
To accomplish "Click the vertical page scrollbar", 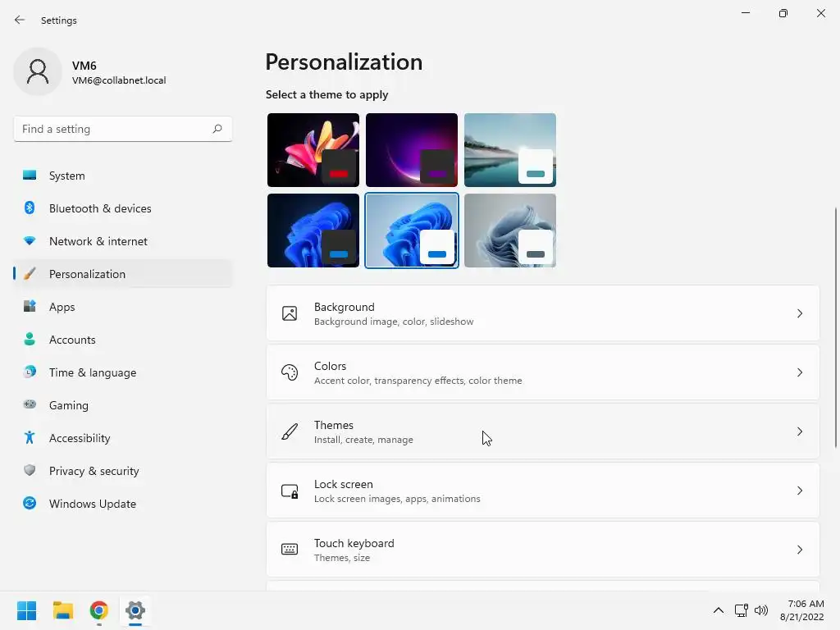I will pyautogui.click(x=836, y=326).
